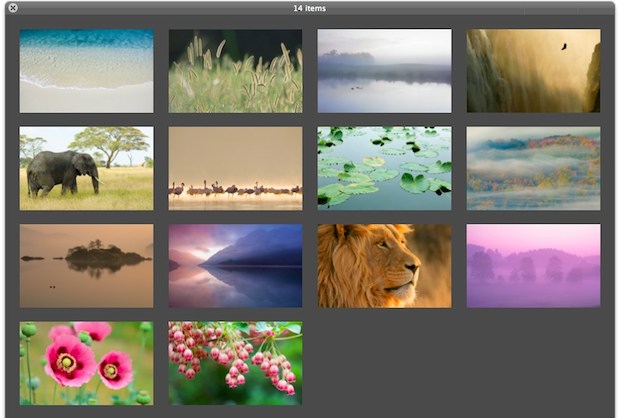Select the flamingos at sunset image
The width and height of the screenshot is (620, 418).
coord(235,168)
